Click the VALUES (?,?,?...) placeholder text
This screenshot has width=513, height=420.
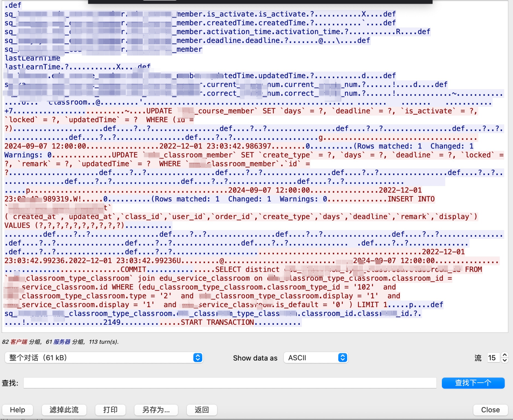click(x=64, y=226)
